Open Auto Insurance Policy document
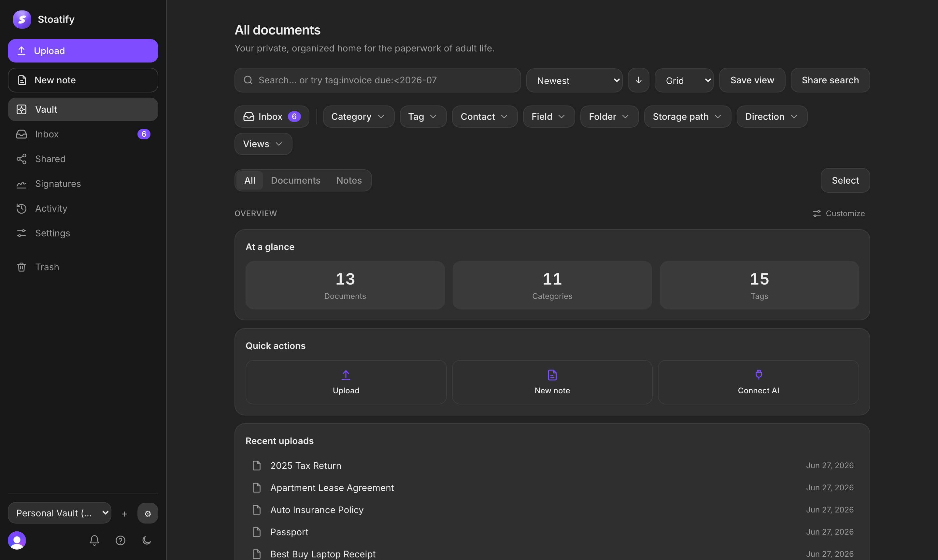Image resolution: width=938 pixels, height=560 pixels. [x=552, y=510]
